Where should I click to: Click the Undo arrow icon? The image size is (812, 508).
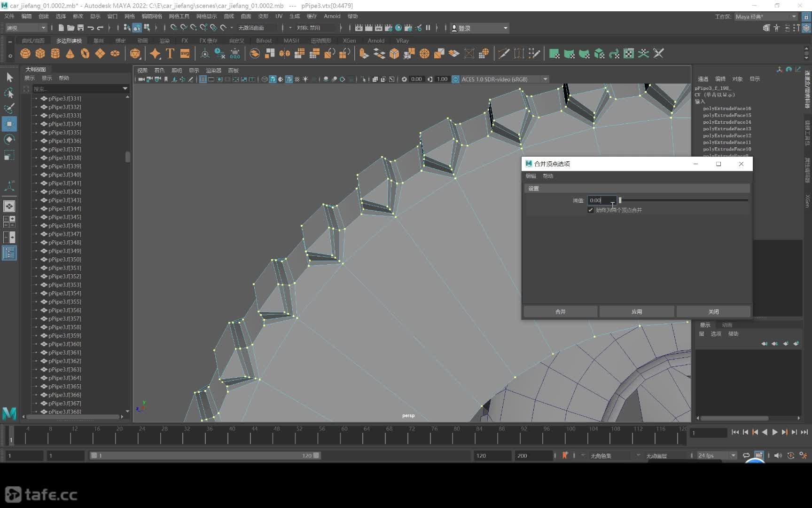coord(90,28)
